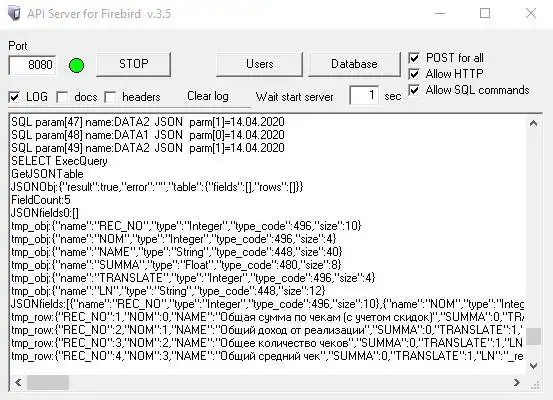This screenshot has height=400, width=553.
Task: Click the log line with param[48] DATA1
Action: [148, 135]
